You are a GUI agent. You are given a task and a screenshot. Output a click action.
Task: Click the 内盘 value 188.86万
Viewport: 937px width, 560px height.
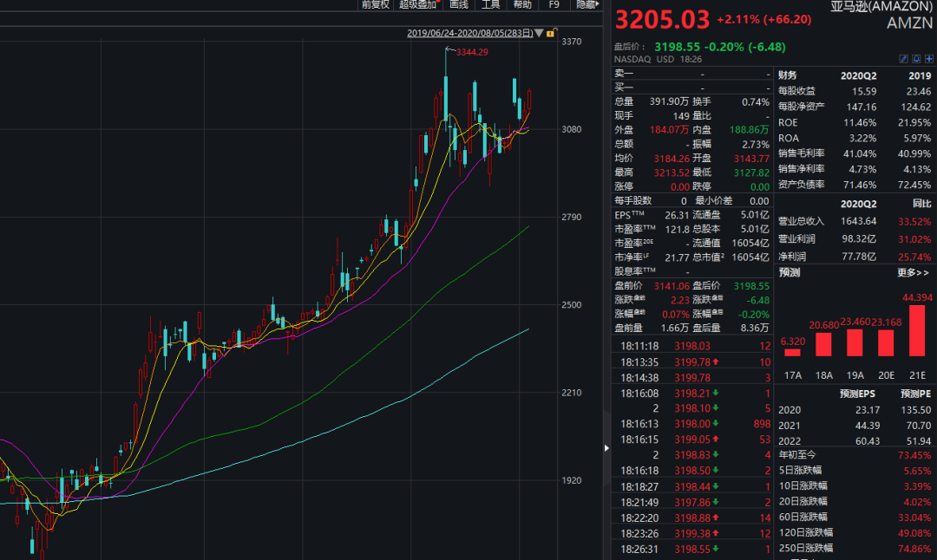(750, 129)
